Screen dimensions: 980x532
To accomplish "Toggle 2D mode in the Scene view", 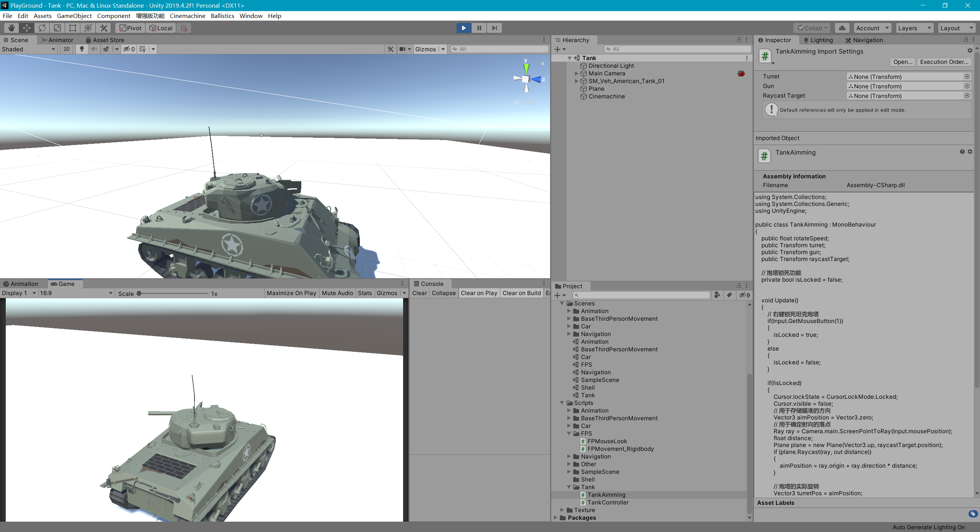I will (66, 49).
